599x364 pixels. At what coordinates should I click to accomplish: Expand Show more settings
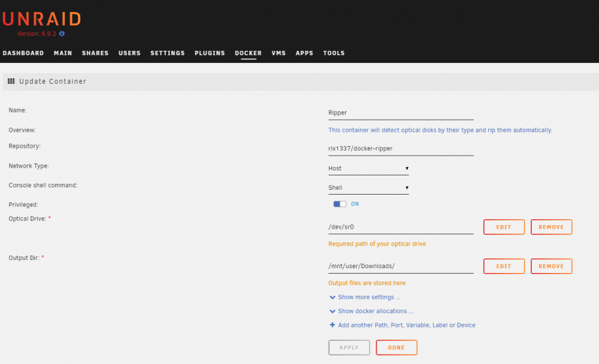click(x=365, y=297)
